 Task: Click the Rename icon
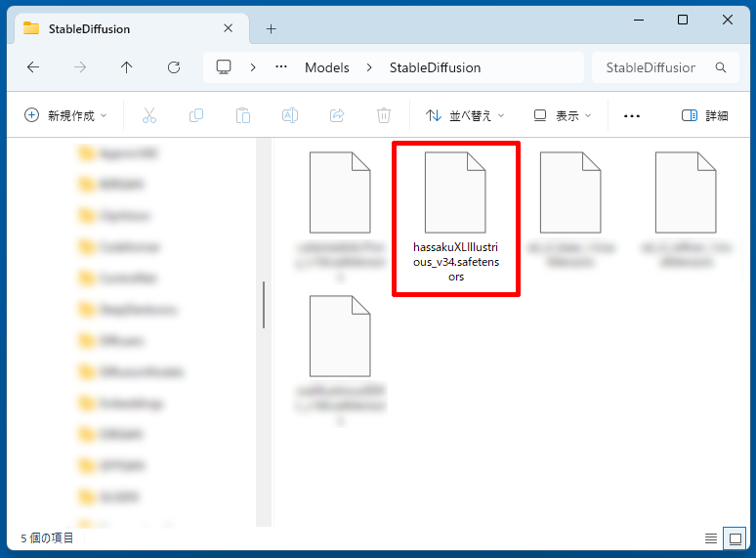290,115
